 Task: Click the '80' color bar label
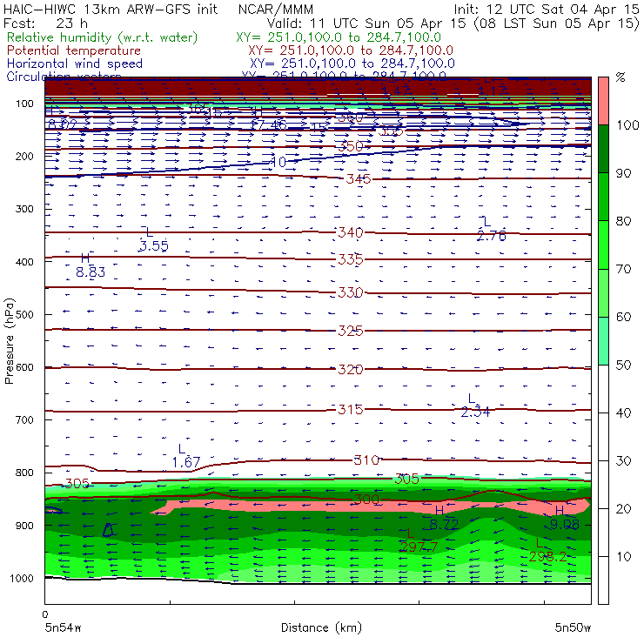tap(623, 221)
